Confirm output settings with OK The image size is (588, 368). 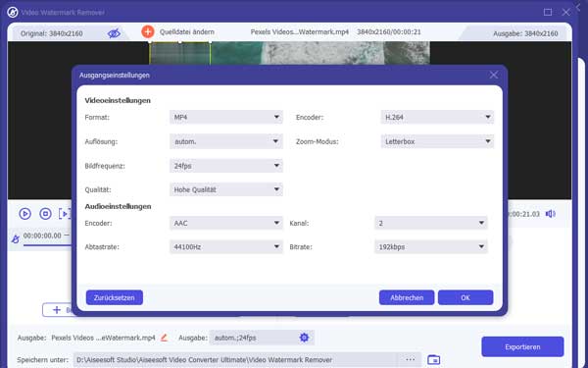[465, 297]
